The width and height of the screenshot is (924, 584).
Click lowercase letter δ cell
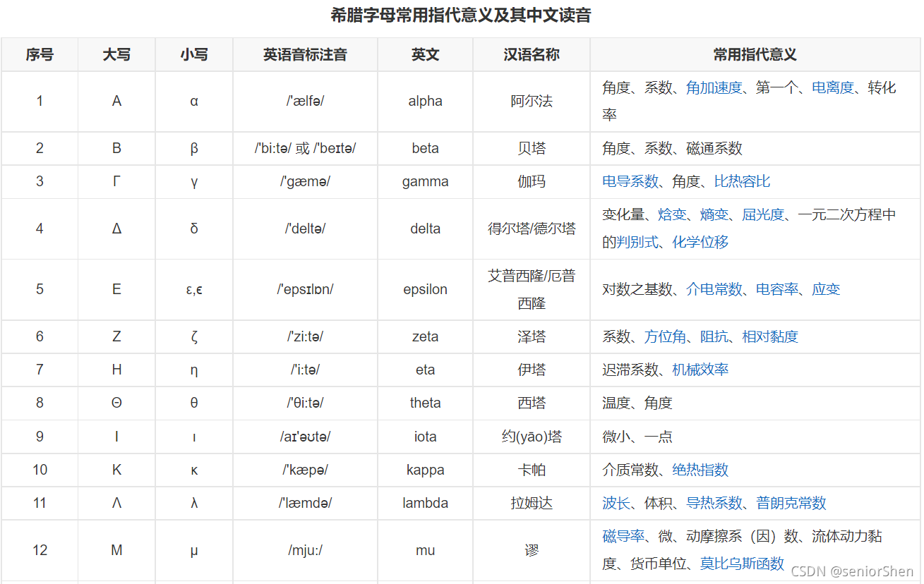194,229
